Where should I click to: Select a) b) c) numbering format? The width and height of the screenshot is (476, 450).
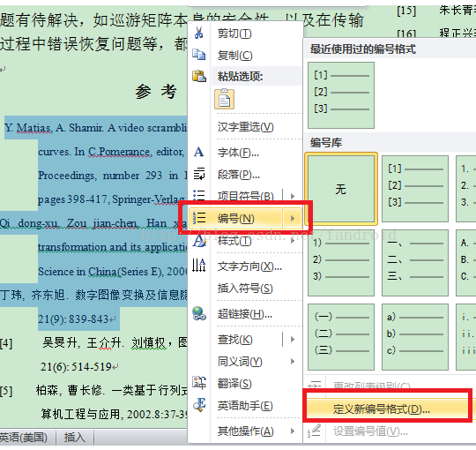point(415,337)
